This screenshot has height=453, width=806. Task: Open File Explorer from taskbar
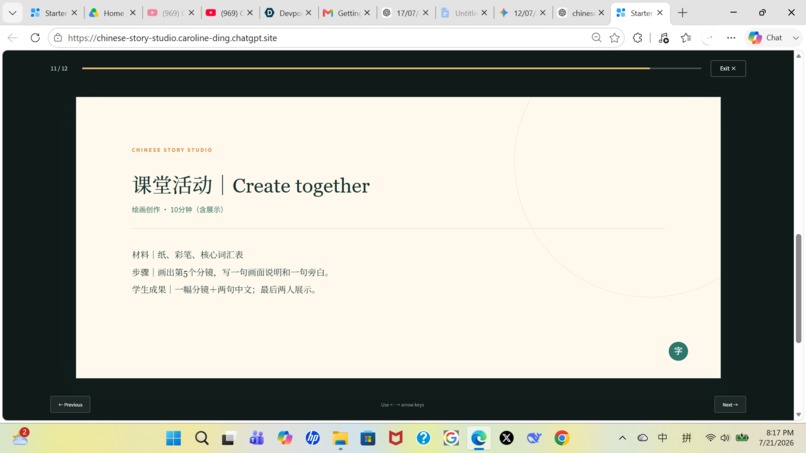point(340,438)
